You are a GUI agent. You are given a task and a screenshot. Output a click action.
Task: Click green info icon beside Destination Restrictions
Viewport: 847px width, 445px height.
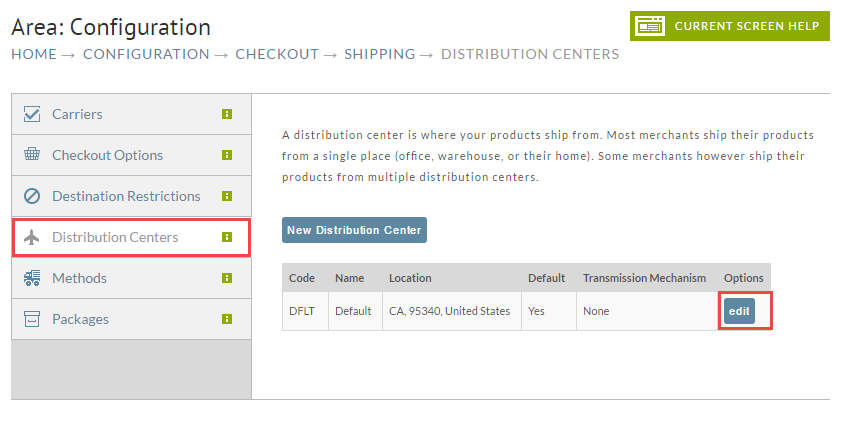click(x=227, y=196)
